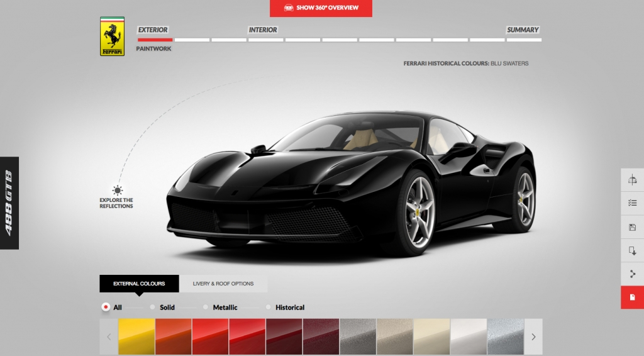Show previous colour swatches with left arrow
Screen dimensions: 644x356
pos(109,337)
